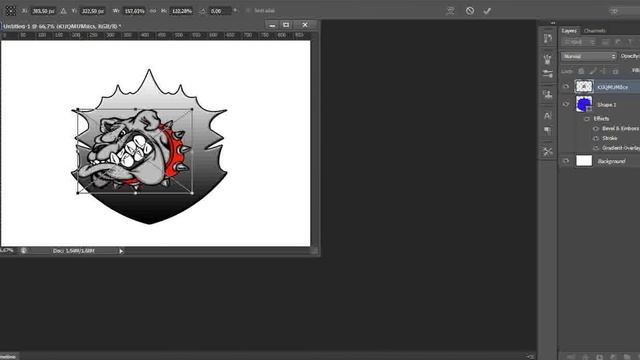
Task: Click the workspace switcher icon top right
Action: pyautogui.click(x=614, y=11)
